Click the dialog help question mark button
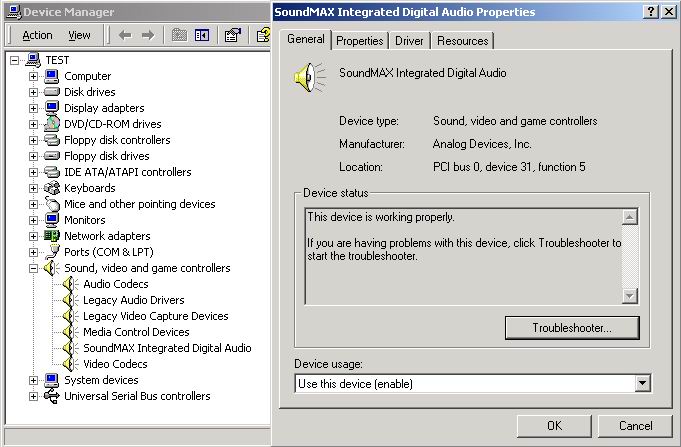Image resolution: width=681 pixels, height=447 pixels. click(651, 12)
